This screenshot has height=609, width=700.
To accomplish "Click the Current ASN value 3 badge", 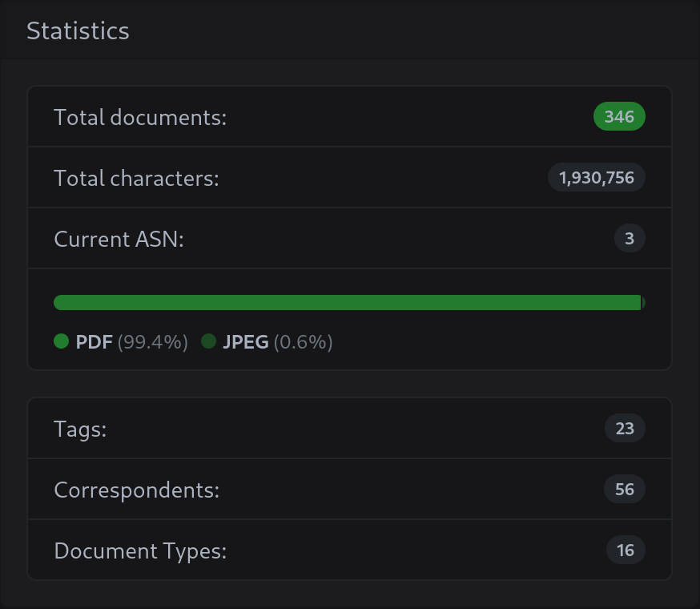I will (x=629, y=238).
